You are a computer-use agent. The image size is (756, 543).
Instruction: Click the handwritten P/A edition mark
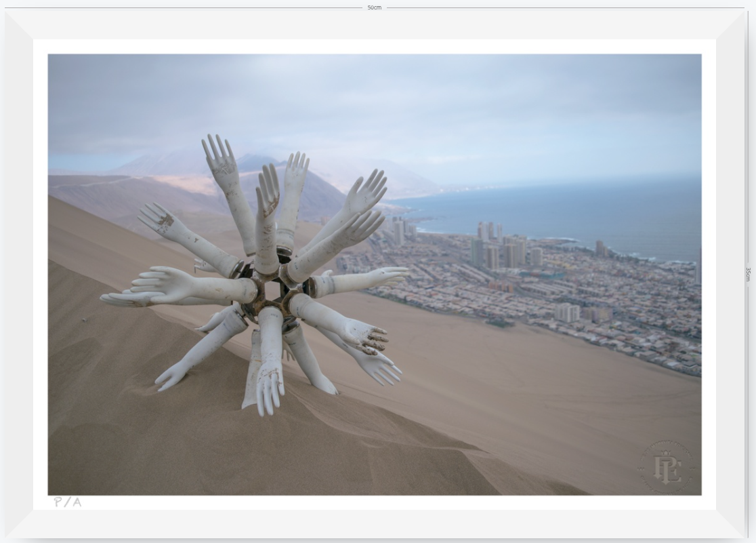coord(68,502)
